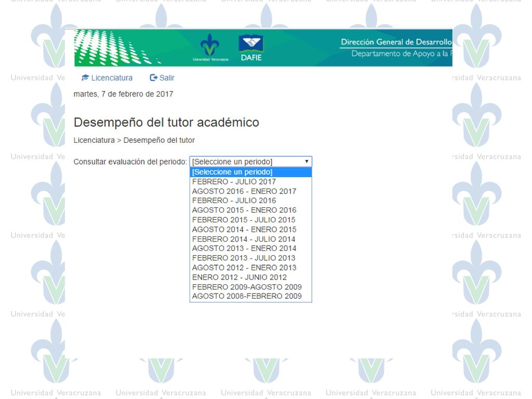
Task: Click the Salir logout link
Action: click(162, 78)
